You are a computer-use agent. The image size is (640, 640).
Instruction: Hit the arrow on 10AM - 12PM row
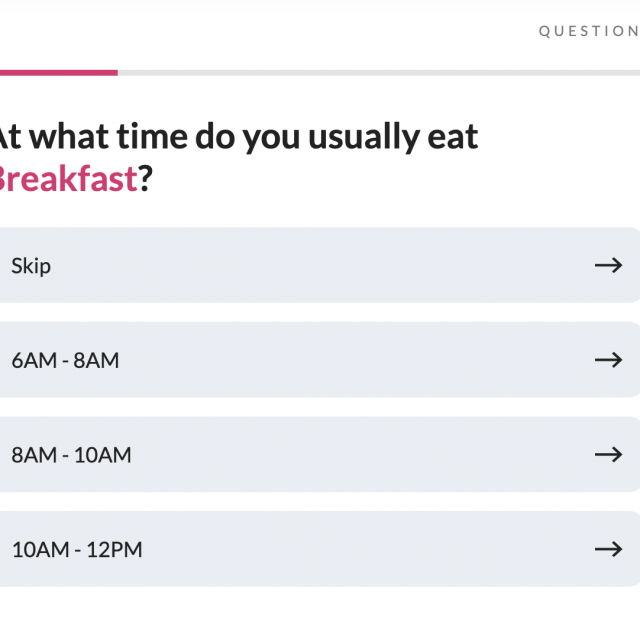point(608,549)
